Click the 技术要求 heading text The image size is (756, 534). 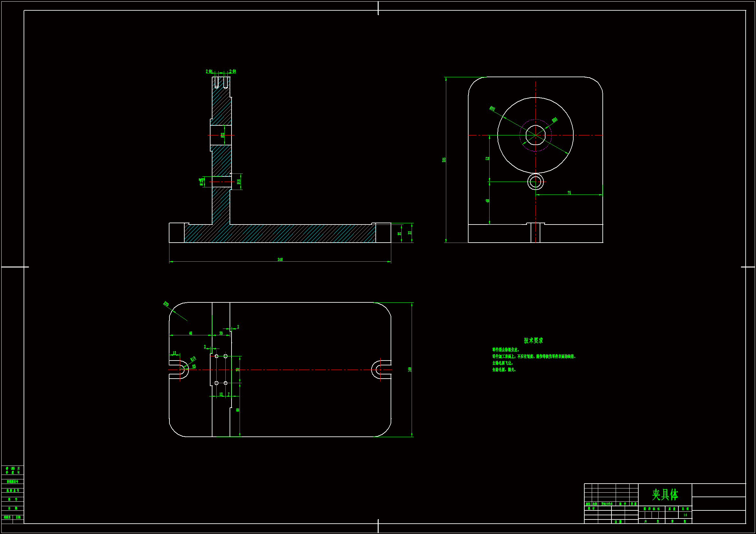point(533,340)
